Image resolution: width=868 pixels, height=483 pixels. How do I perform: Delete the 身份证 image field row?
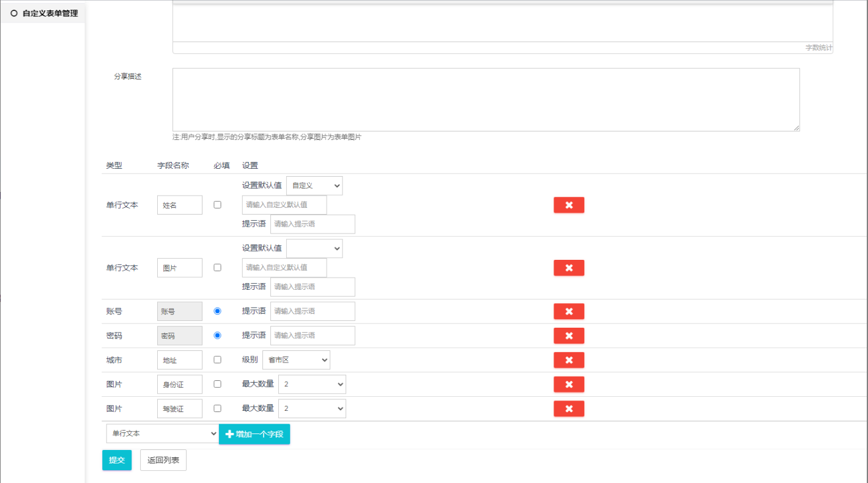click(x=568, y=385)
